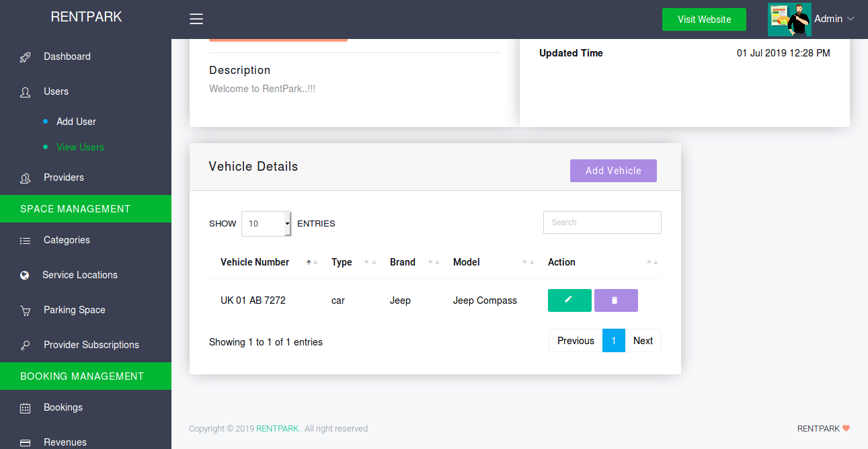Toggle the hamburger sidebar menu icon
This screenshot has width=868, height=449.
coord(196,19)
